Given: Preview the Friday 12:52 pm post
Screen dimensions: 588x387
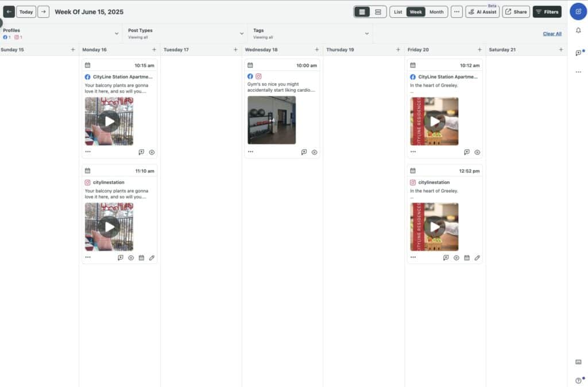Looking at the screenshot, I should tap(457, 258).
